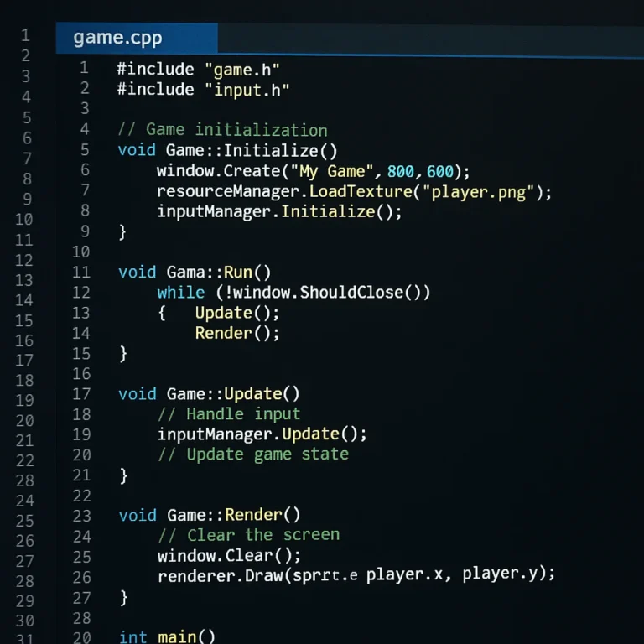
Task: Click "void" keyword before Game::Initialize()
Action: tap(137, 150)
